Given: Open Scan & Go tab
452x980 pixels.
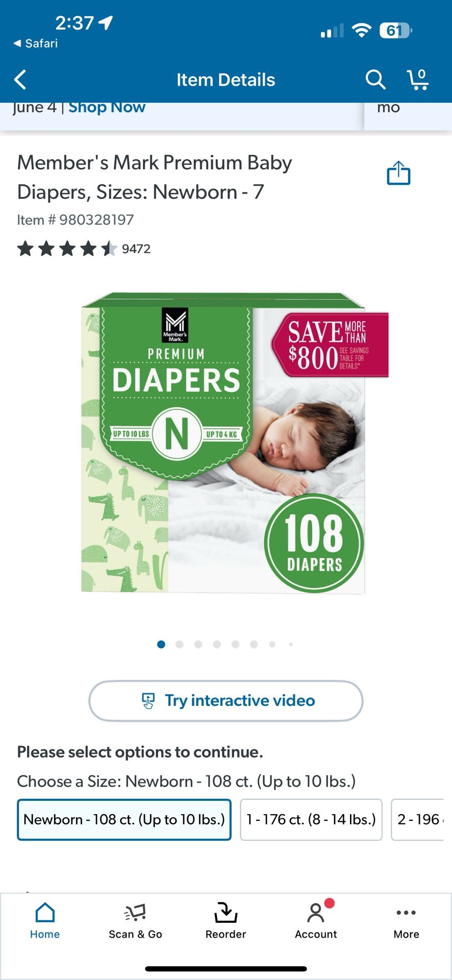Looking at the screenshot, I should pos(135,921).
